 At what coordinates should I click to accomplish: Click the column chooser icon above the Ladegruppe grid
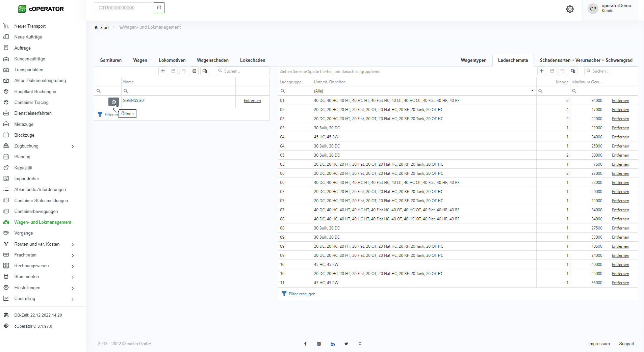pos(573,71)
